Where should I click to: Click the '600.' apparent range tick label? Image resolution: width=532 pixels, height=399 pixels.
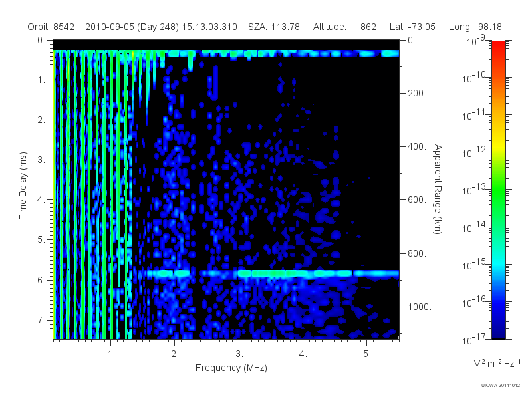[417, 200]
